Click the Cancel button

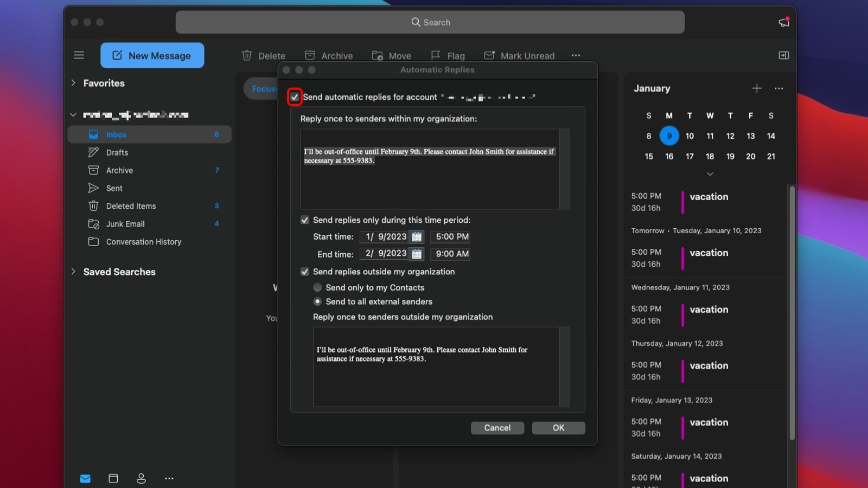497,428
